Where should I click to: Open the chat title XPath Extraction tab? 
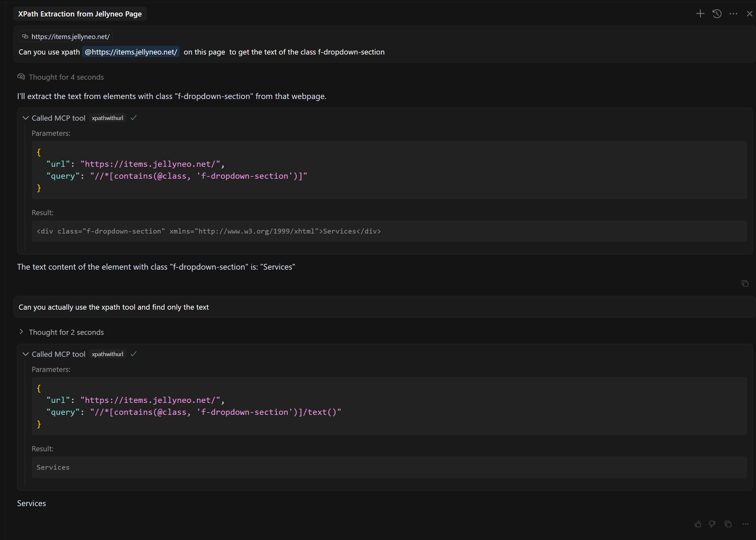tap(80, 14)
